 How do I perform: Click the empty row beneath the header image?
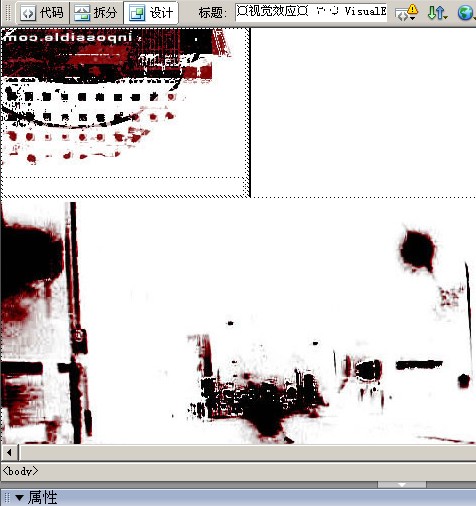click(123, 186)
